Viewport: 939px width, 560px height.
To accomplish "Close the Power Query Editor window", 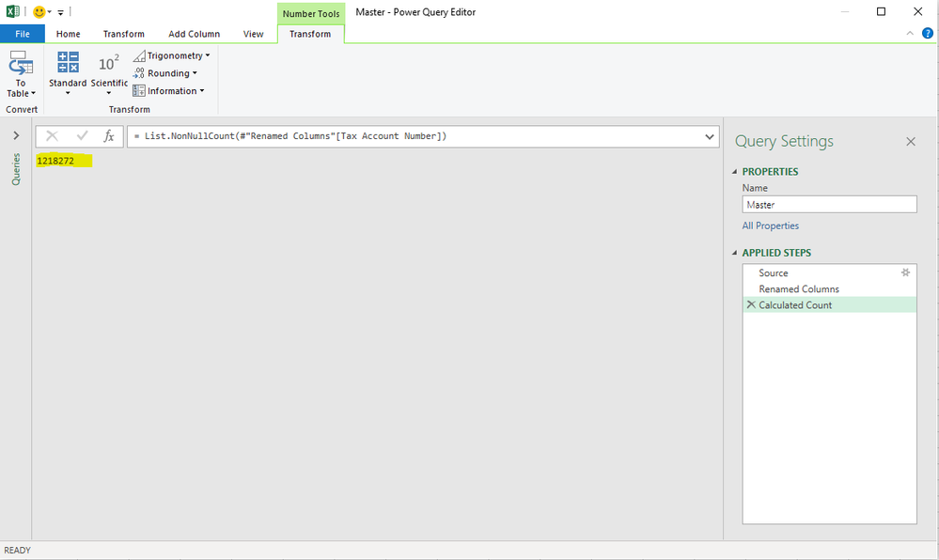I will point(917,11).
